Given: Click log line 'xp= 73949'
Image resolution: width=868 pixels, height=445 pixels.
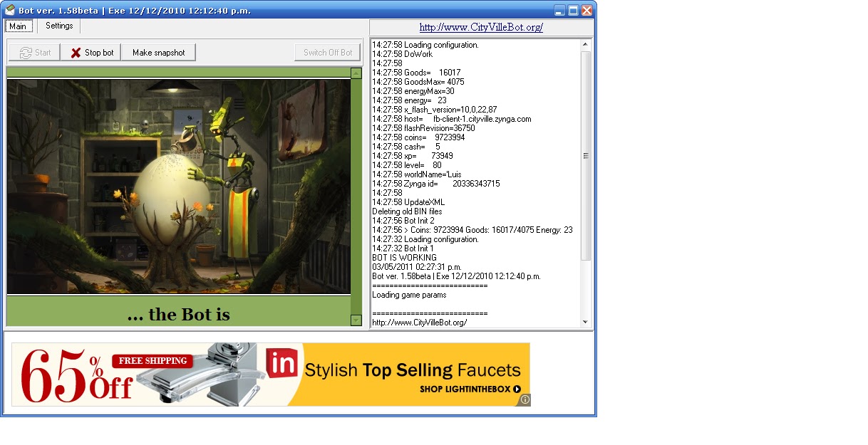Looking at the screenshot, I should 413,156.
